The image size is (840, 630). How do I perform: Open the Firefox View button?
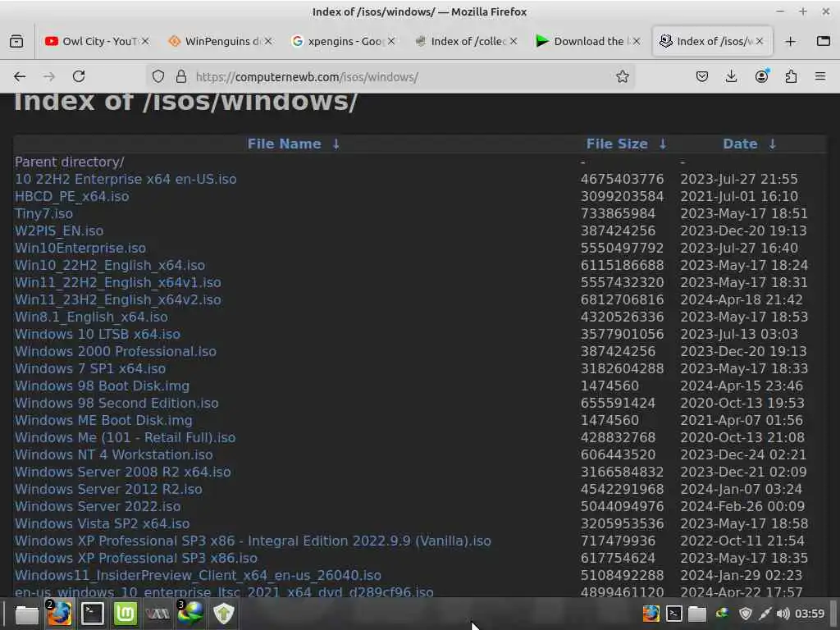16,41
